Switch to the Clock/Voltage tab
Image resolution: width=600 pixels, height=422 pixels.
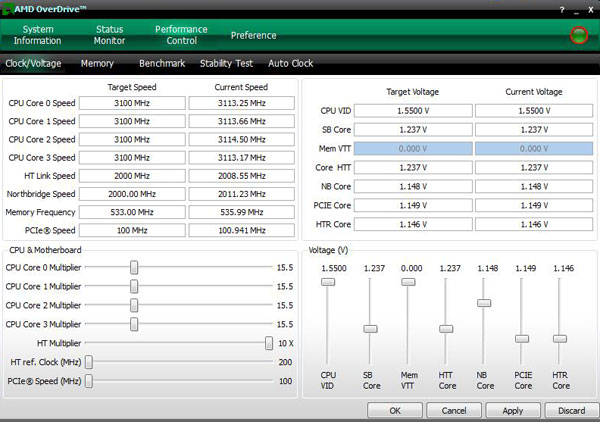tap(33, 64)
